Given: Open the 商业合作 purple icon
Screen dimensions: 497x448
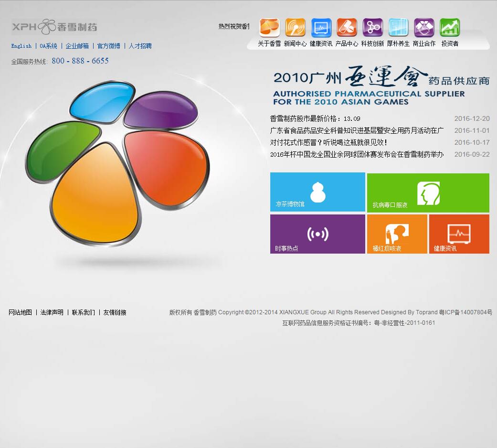Looking at the screenshot, I should coord(424,27).
